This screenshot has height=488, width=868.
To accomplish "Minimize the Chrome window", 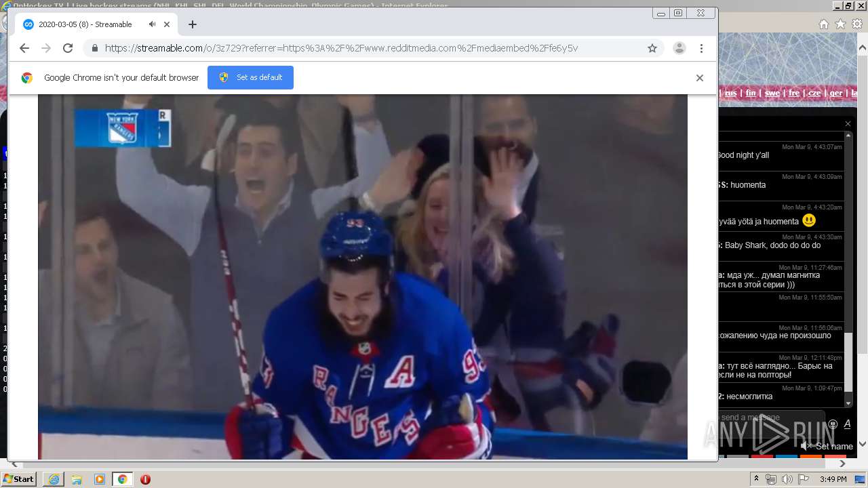I will [x=661, y=13].
